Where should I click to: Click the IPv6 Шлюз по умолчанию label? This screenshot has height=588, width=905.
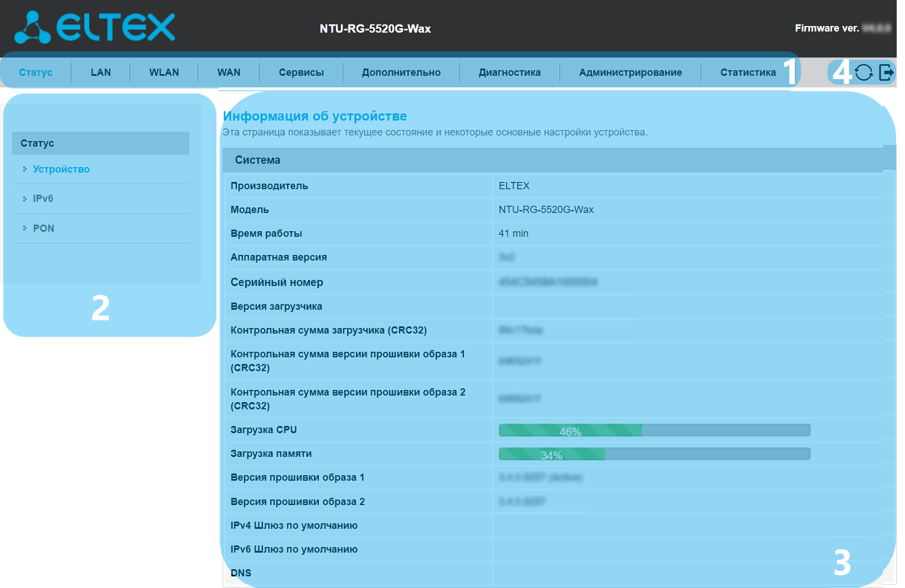[294, 549]
